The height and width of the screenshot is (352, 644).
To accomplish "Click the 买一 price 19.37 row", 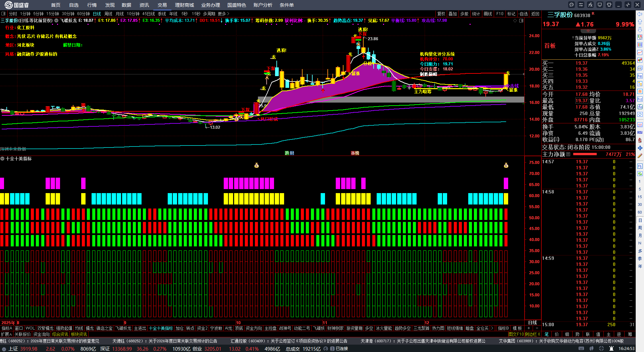I will click(589, 63).
